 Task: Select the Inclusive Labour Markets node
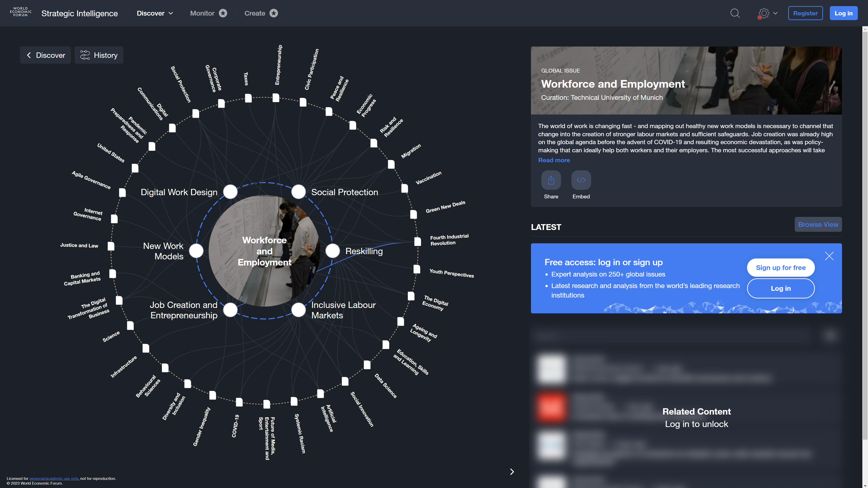[298, 310]
